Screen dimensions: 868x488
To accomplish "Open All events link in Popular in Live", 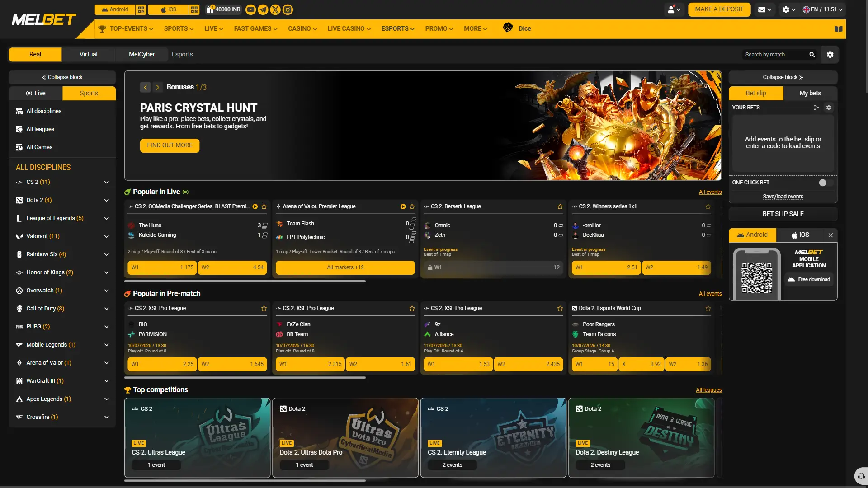I will pyautogui.click(x=710, y=192).
